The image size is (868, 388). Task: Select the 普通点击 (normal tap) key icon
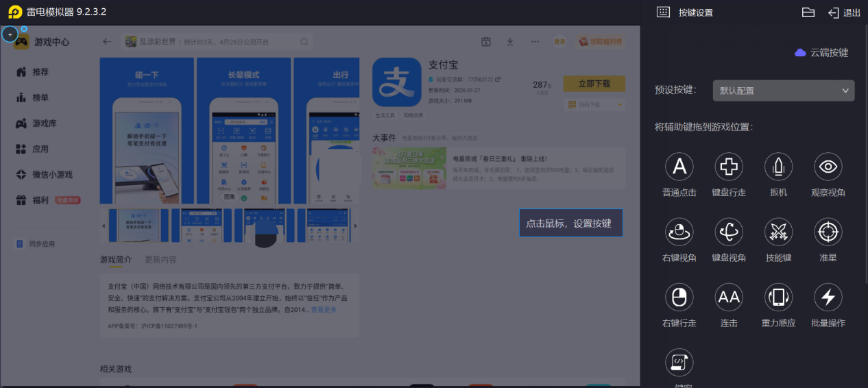(679, 166)
